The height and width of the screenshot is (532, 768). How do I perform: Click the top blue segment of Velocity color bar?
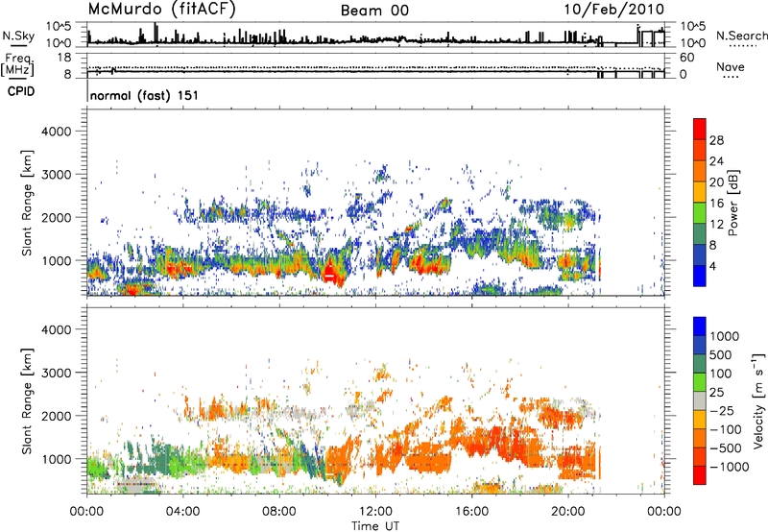[x=700, y=326]
